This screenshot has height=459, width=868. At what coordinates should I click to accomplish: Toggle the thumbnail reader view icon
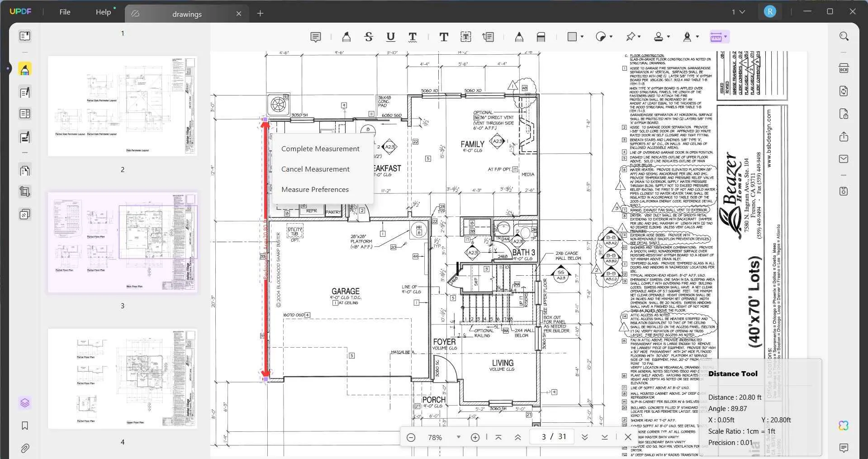(x=25, y=36)
